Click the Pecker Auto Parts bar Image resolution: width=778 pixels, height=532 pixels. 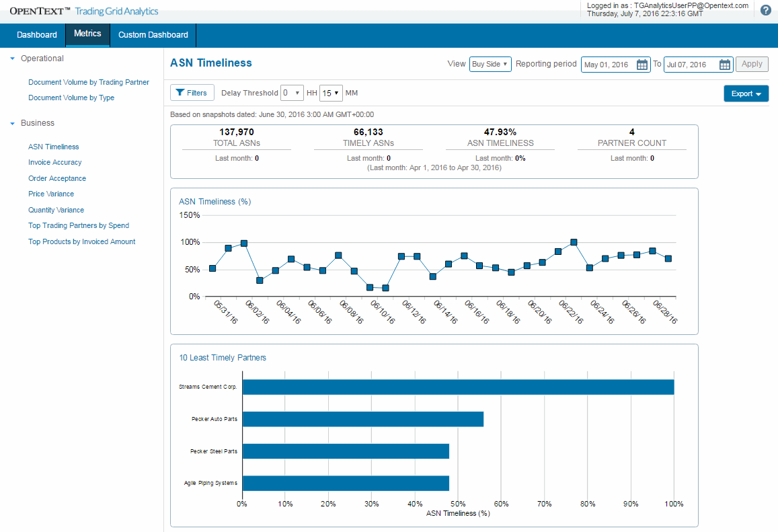coord(363,419)
